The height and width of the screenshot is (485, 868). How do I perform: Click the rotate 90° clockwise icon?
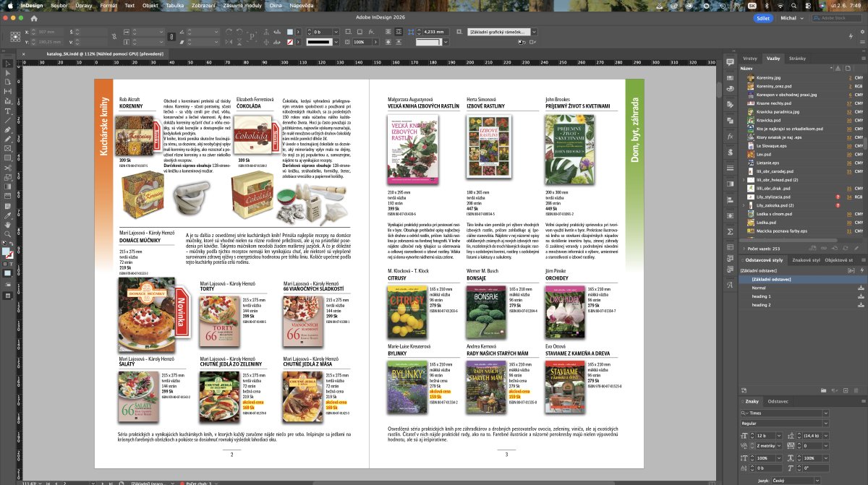tap(228, 30)
